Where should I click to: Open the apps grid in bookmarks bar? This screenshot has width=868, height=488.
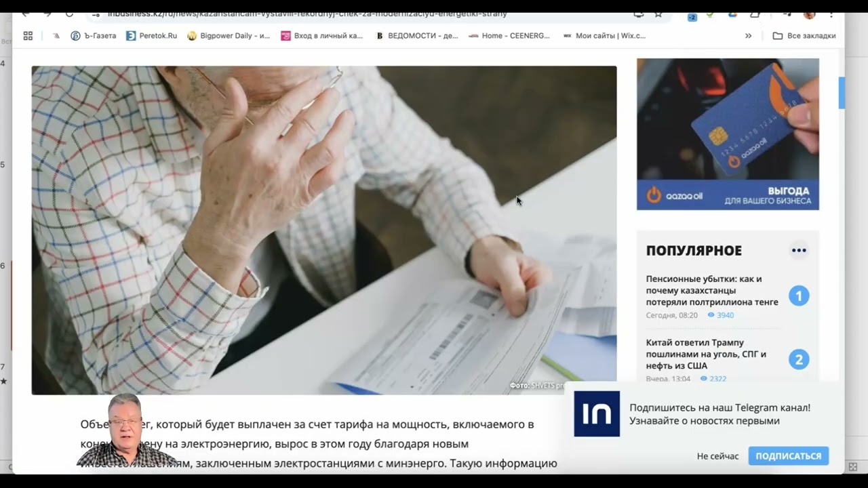pyautogui.click(x=28, y=36)
